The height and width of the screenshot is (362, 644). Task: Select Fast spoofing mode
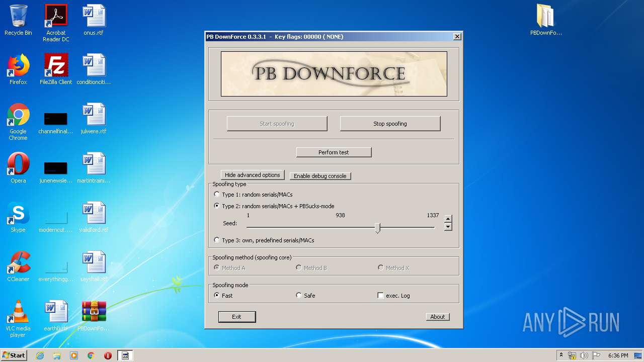click(223, 296)
